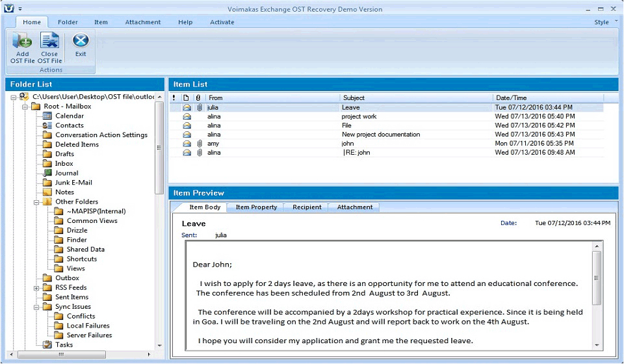The image size is (624, 364).
Task: Click the Add OST File icon
Action: click(x=22, y=40)
